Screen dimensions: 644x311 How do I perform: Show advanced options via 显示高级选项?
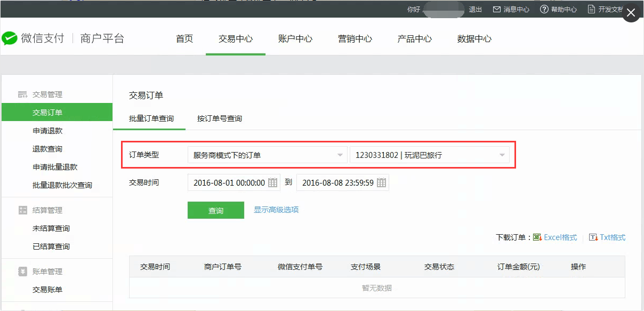[276, 210]
